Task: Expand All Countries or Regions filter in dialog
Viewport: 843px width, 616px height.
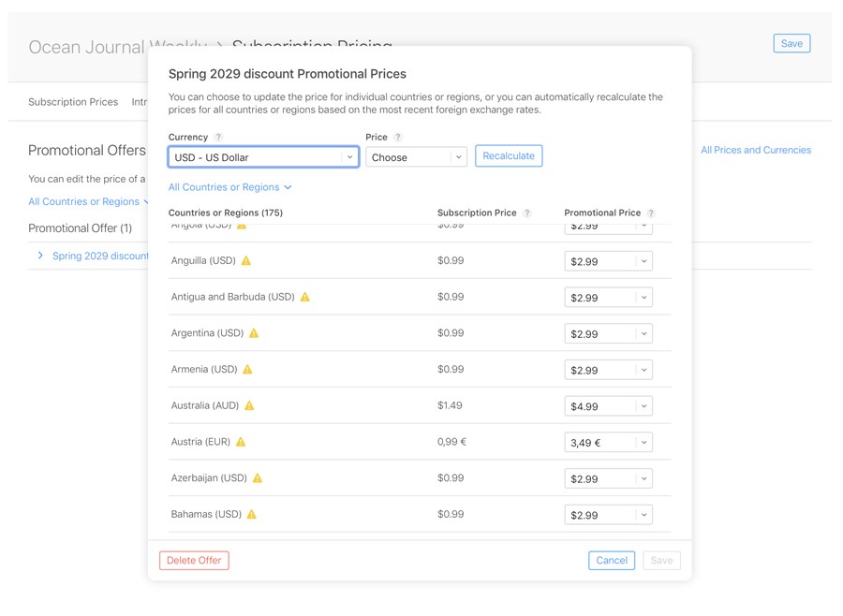Action: [230, 187]
